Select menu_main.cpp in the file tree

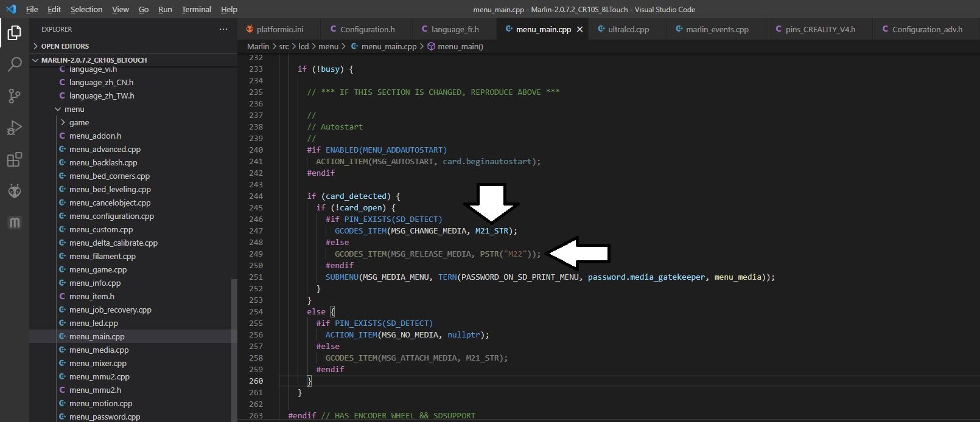tap(133, 336)
